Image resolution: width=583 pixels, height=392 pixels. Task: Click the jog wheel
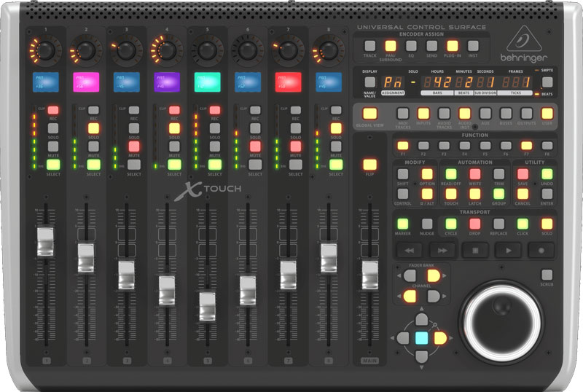pyautogui.click(x=502, y=324)
